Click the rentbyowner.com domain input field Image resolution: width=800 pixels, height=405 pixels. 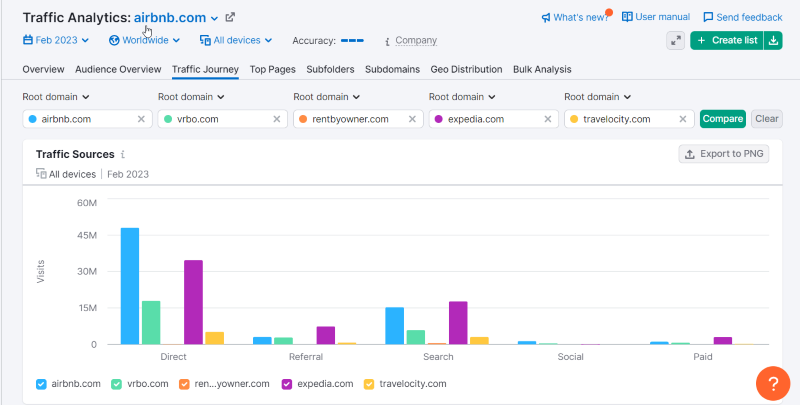pos(358,119)
